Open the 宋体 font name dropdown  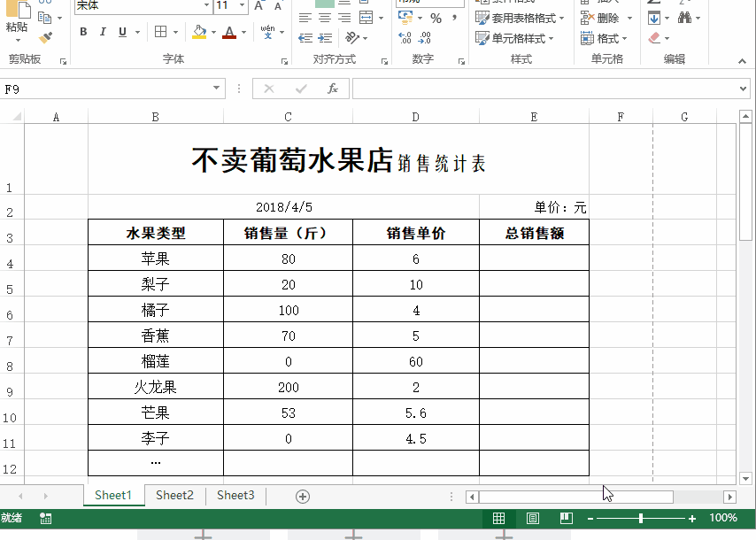(207, 5)
